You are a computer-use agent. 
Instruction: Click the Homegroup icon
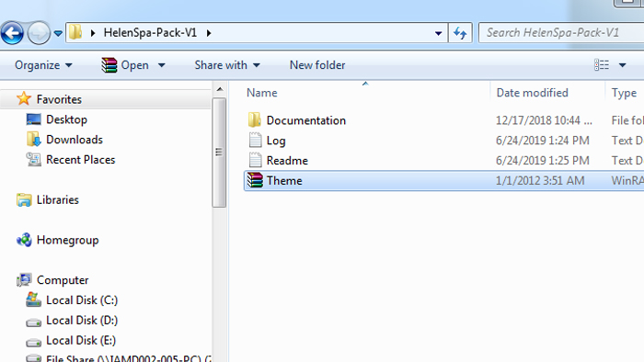click(24, 240)
